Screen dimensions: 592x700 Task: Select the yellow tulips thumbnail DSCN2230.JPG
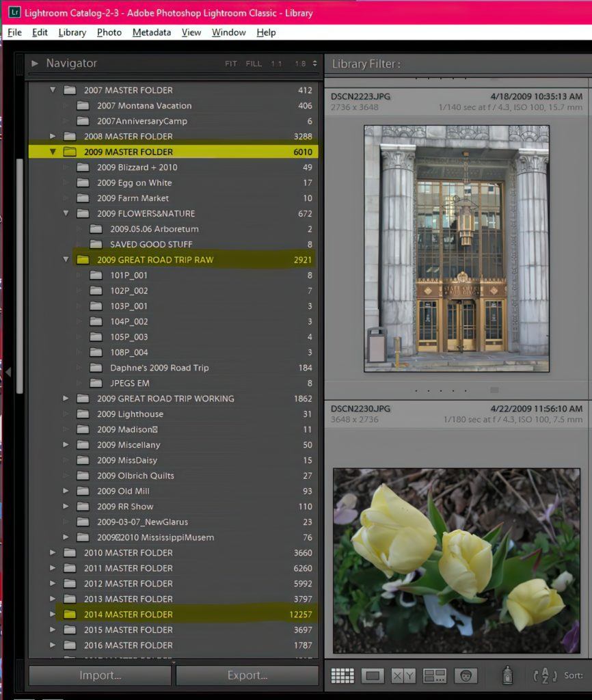[x=456, y=560]
